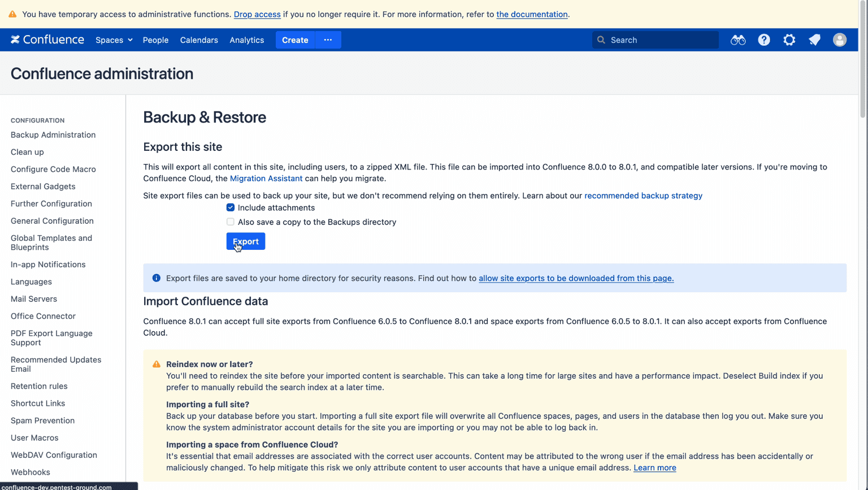This screenshot has height=490, width=868.
Task: Switch to the Analytics section
Action: [x=246, y=40]
